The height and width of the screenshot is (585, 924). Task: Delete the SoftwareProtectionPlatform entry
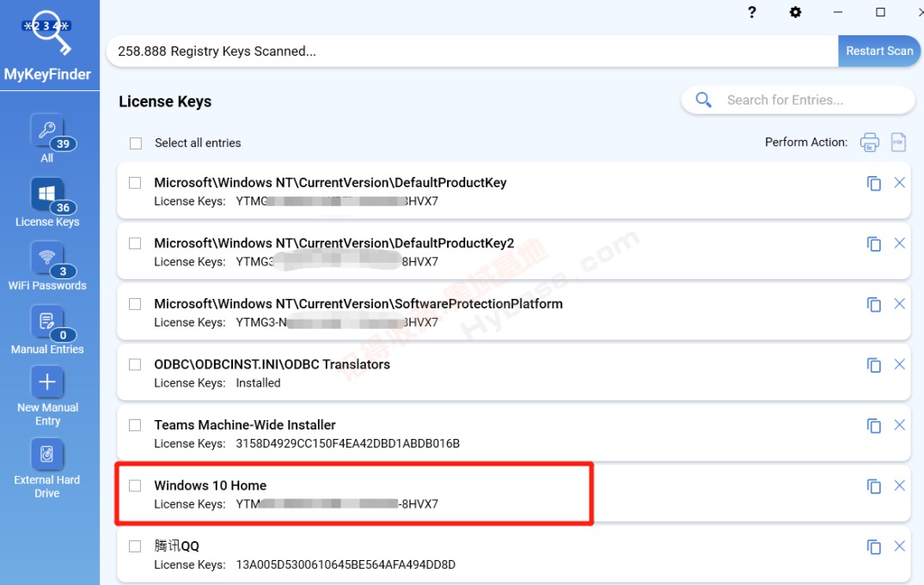pos(899,303)
